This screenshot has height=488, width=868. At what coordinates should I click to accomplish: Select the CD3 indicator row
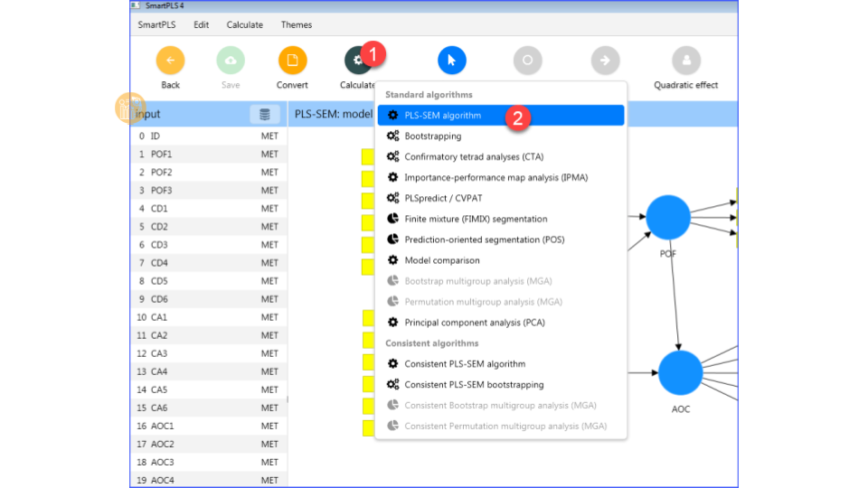(x=209, y=245)
